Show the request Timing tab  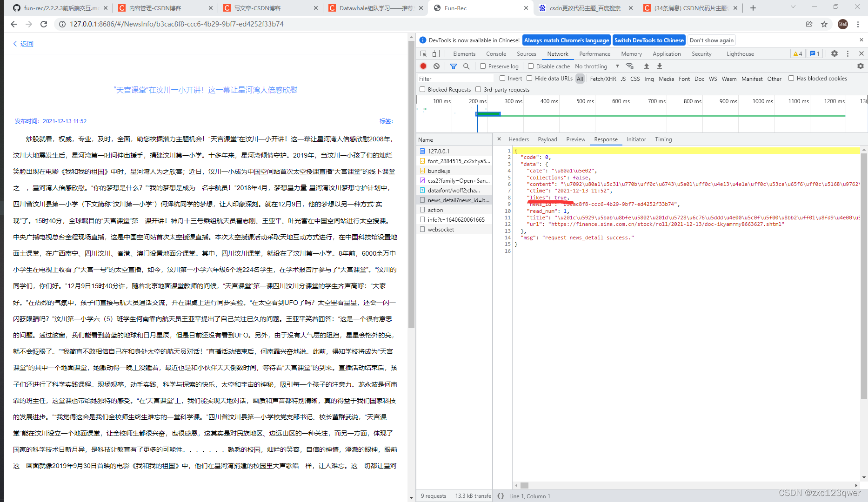click(x=663, y=139)
